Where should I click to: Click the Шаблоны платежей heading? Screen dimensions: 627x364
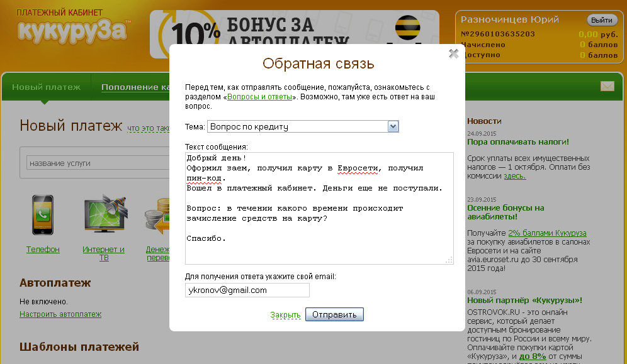[x=79, y=347]
